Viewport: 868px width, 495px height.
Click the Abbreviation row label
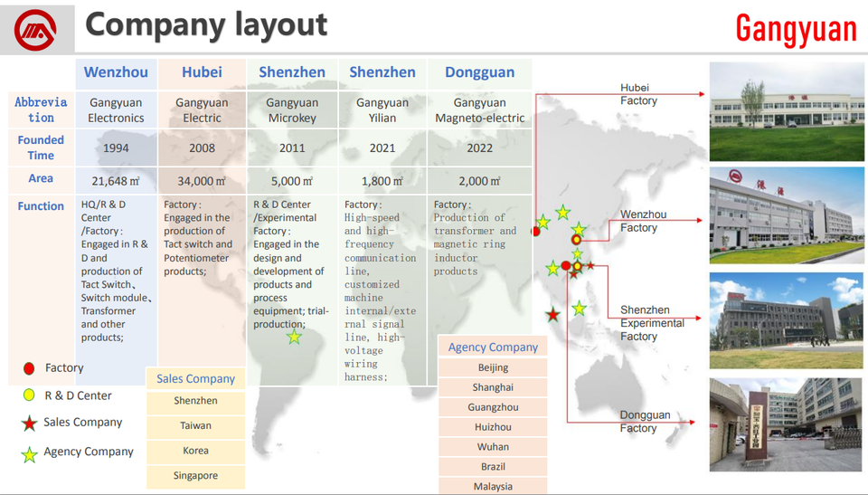tap(41, 109)
